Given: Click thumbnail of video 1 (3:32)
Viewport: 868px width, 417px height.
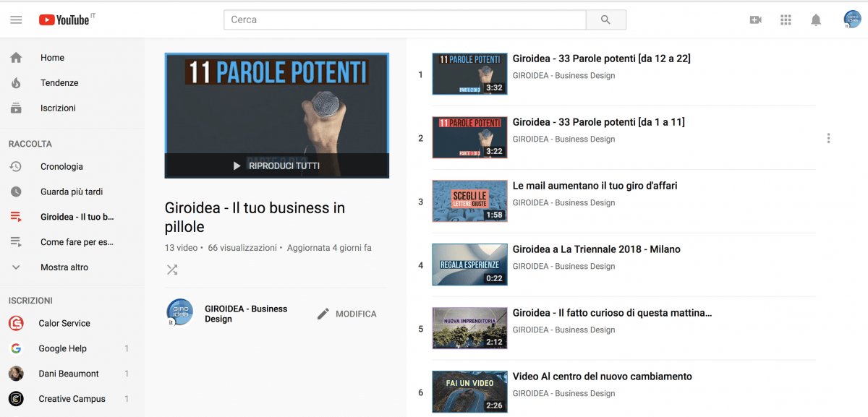Looking at the screenshot, I should (x=469, y=74).
